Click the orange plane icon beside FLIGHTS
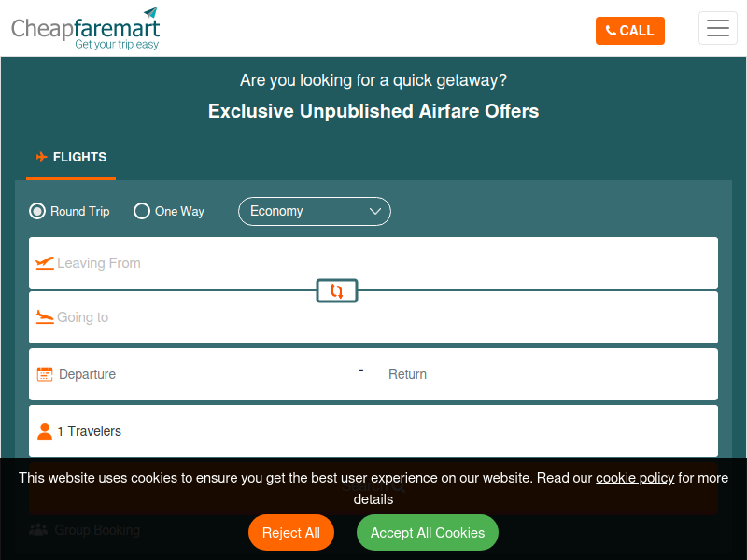Viewport: 747px width, 560px height. tap(42, 157)
